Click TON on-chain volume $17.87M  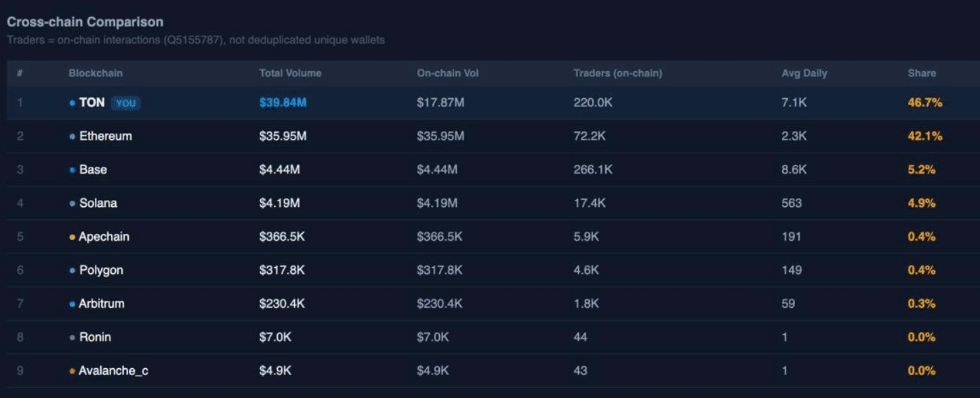[x=441, y=103]
